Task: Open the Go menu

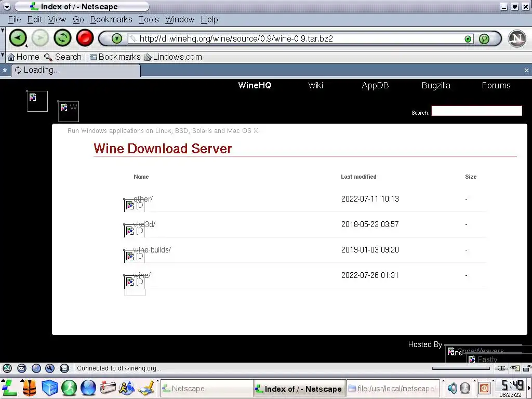Action: click(x=78, y=20)
